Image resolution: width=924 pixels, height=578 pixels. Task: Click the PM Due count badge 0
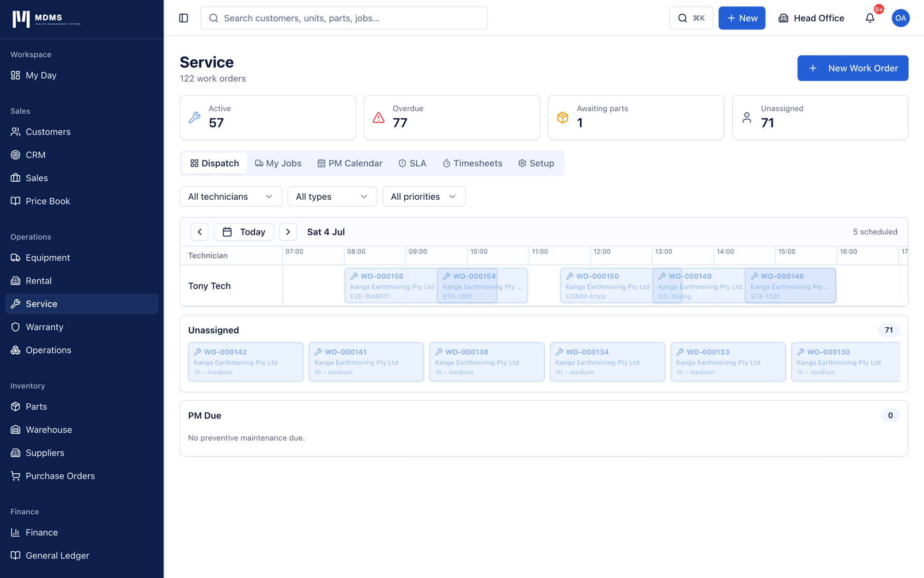point(890,416)
